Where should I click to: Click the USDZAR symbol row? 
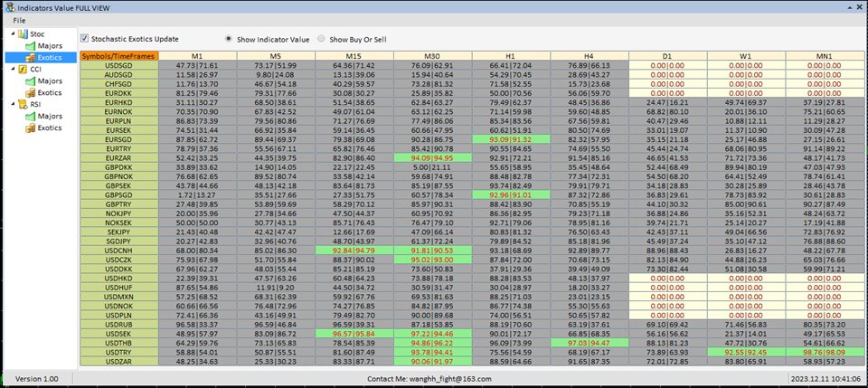coord(119,362)
